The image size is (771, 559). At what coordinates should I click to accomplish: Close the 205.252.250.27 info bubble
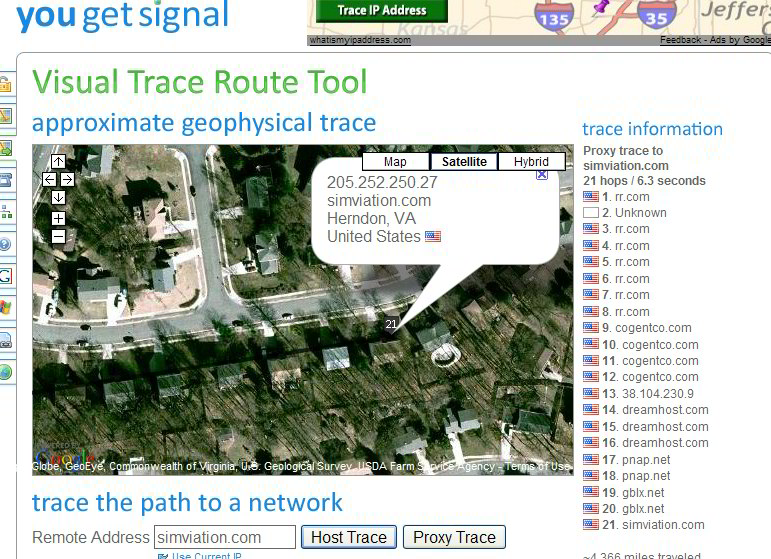point(542,174)
